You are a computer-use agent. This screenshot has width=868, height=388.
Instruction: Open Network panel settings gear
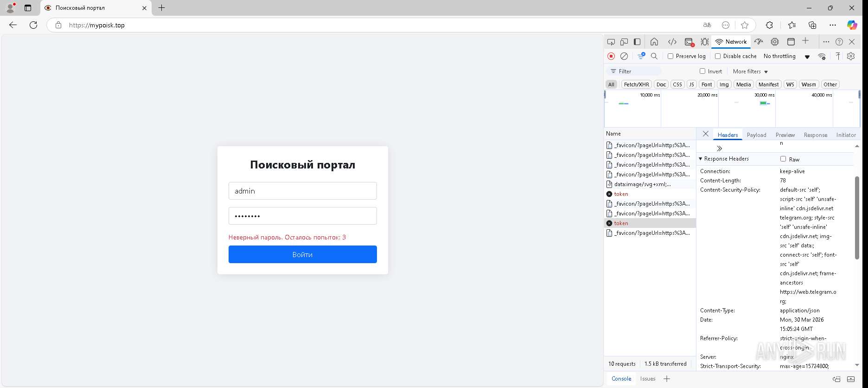click(851, 56)
